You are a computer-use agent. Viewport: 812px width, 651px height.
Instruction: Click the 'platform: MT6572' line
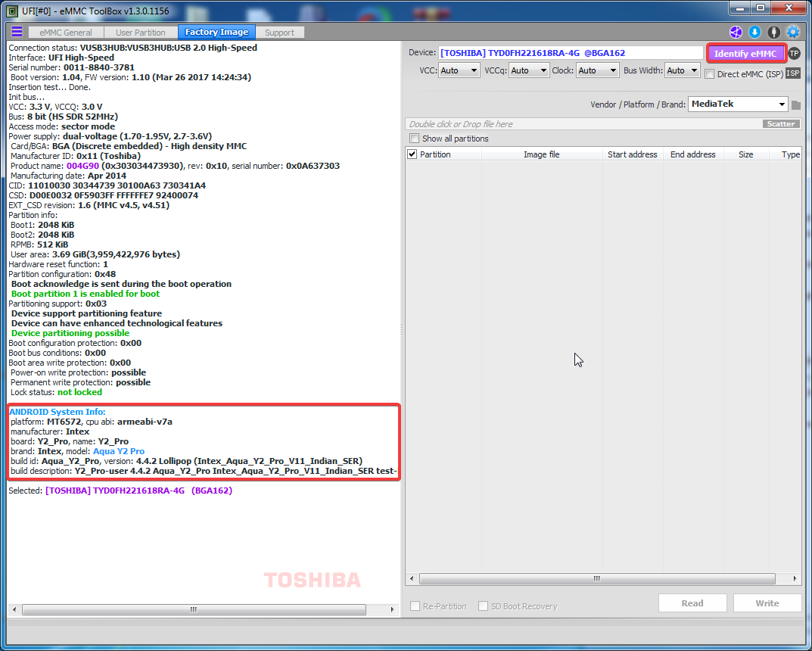[x=92, y=422]
